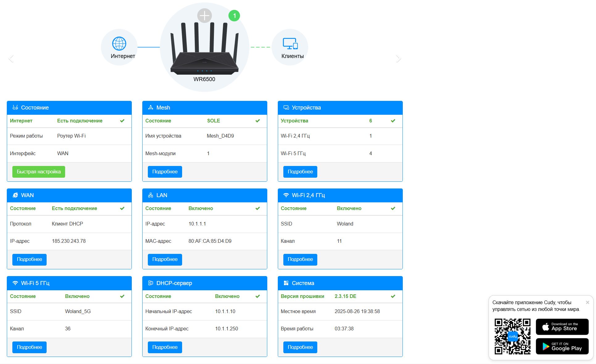Click the Cudy app QR code
The width and height of the screenshot is (596, 364).
click(x=512, y=336)
